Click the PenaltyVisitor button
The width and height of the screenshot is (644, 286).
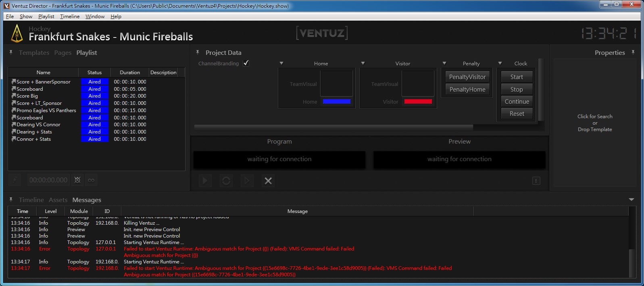tap(467, 77)
